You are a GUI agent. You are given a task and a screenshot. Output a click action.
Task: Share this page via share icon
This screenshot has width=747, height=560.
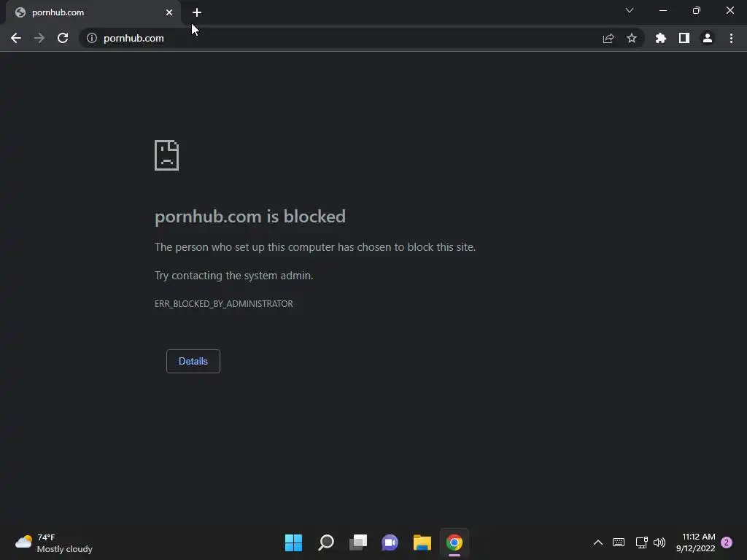[x=608, y=38]
